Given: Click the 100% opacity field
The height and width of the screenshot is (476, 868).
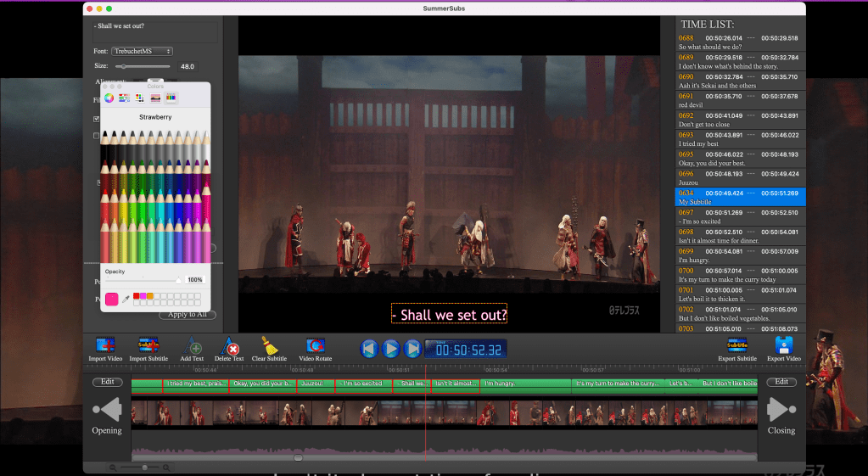Looking at the screenshot, I should click(x=195, y=280).
